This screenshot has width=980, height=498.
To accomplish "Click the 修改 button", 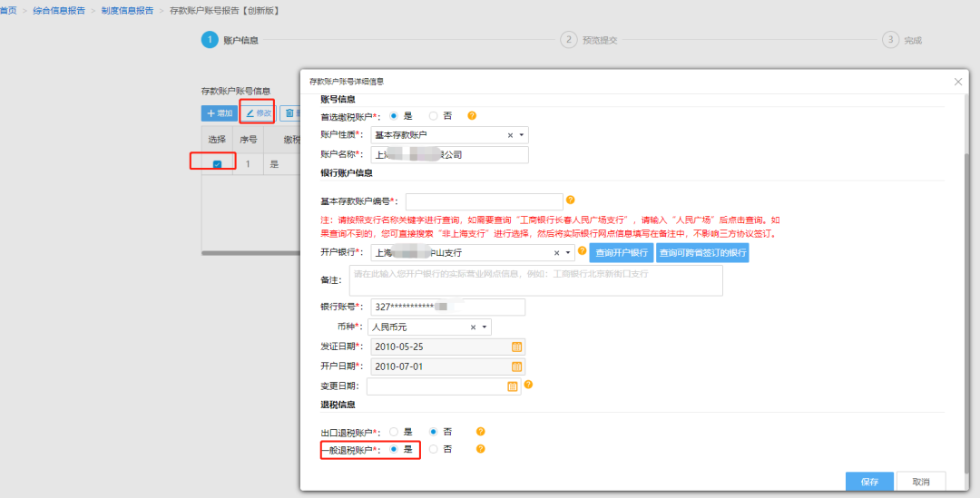I will tap(258, 113).
